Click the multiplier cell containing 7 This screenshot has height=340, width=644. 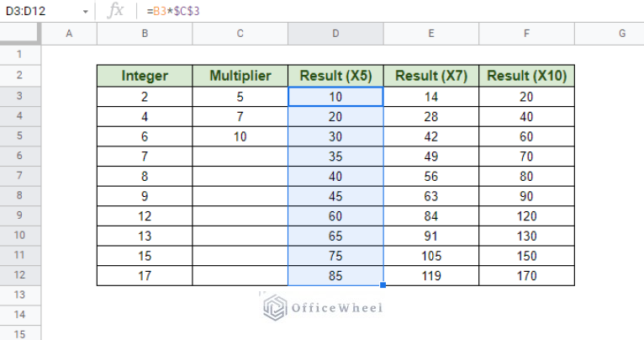click(x=240, y=117)
